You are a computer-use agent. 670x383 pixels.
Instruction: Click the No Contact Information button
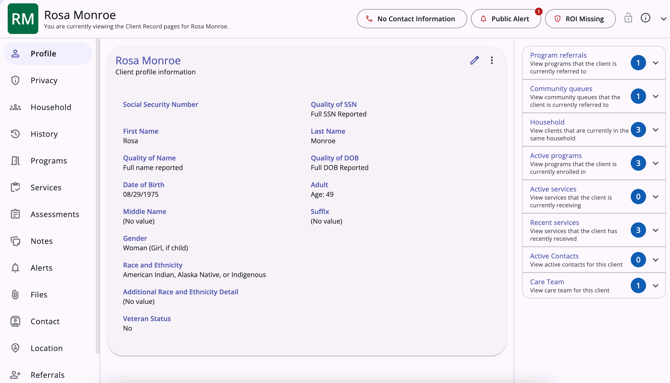[411, 19]
